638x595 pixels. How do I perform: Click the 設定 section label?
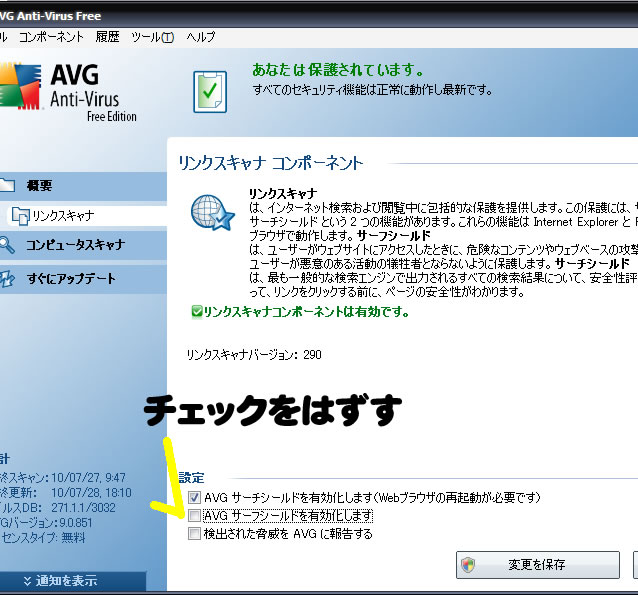click(191, 478)
